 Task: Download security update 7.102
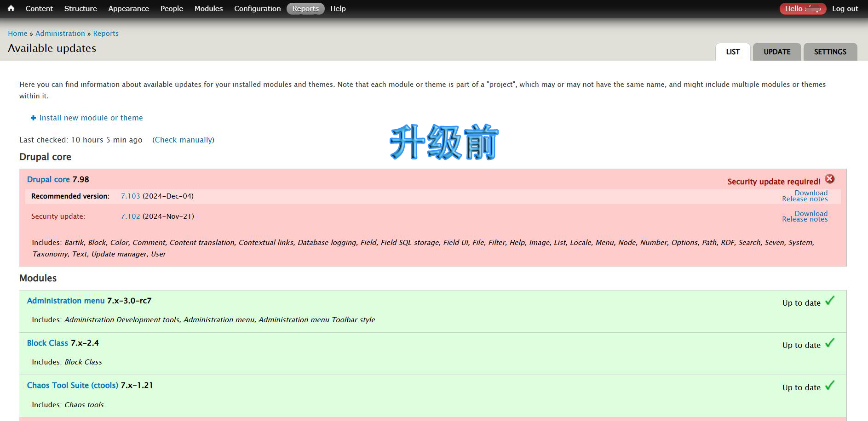tap(811, 214)
